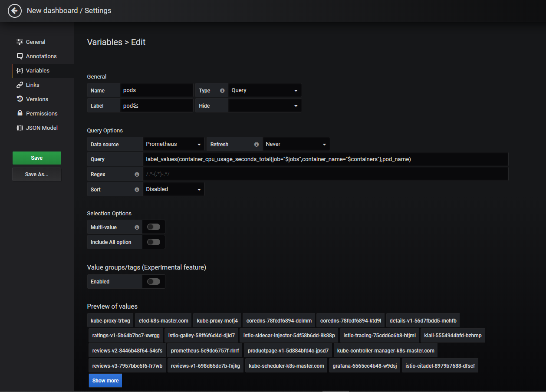546x392 pixels.
Task: Enable the Multi-value toggle
Action: pos(154,227)
